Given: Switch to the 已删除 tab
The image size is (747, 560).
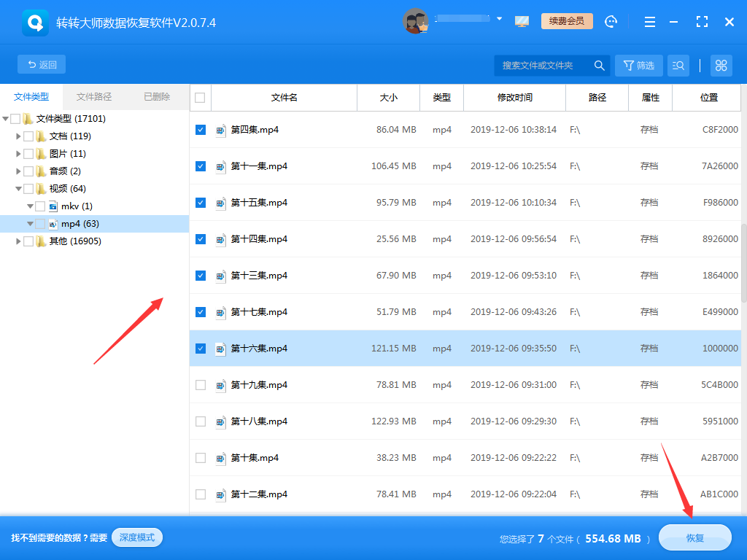Looking at the screenshot, I should (157, 97).
